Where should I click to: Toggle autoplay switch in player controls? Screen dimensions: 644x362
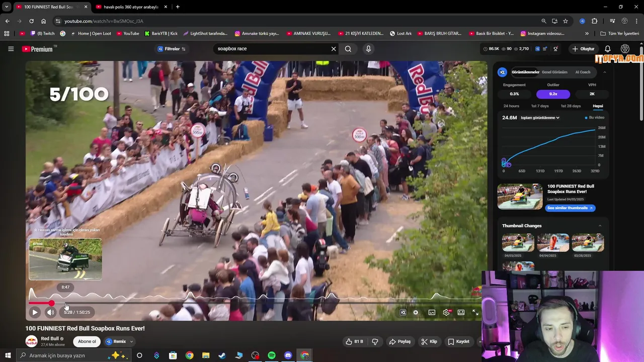pyautogui.click(x=416, y=312)
